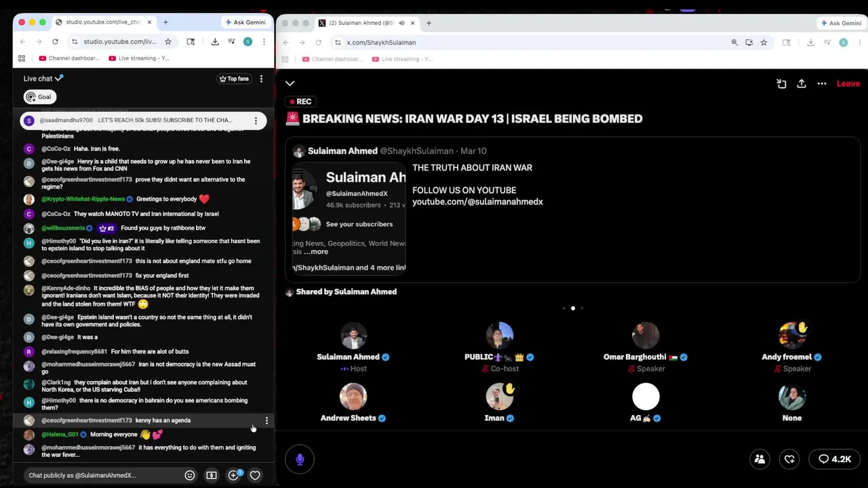
Task: Open the Super Chat dollar icon in chat
Action: pyautogui.click(x=212, y=475)
